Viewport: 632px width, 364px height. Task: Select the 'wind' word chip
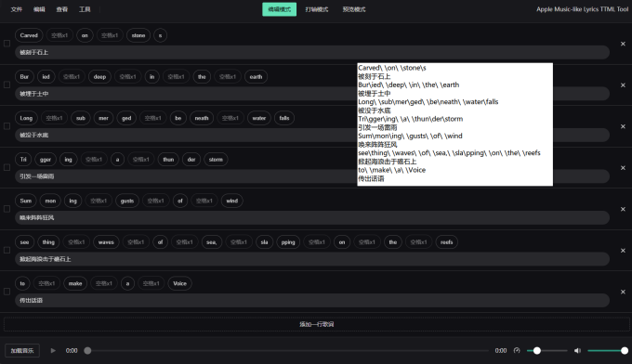[x=231, y=201]
